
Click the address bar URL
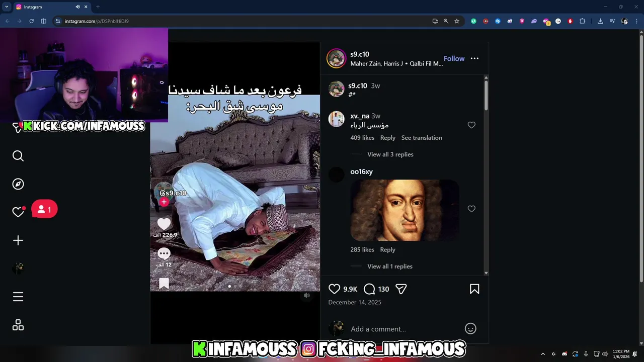pyautogui.click(x=97, y=21)
